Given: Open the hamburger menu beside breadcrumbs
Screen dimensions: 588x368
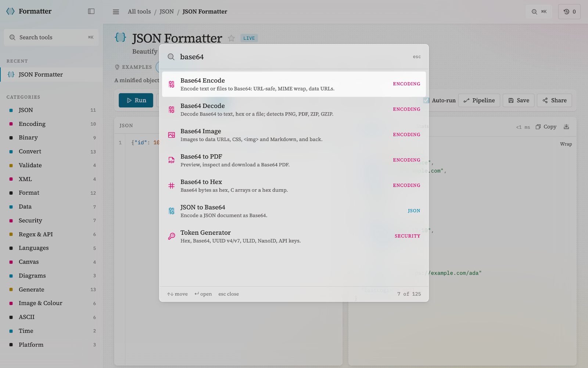Looking at the screenshot, I should click(116, 12).
